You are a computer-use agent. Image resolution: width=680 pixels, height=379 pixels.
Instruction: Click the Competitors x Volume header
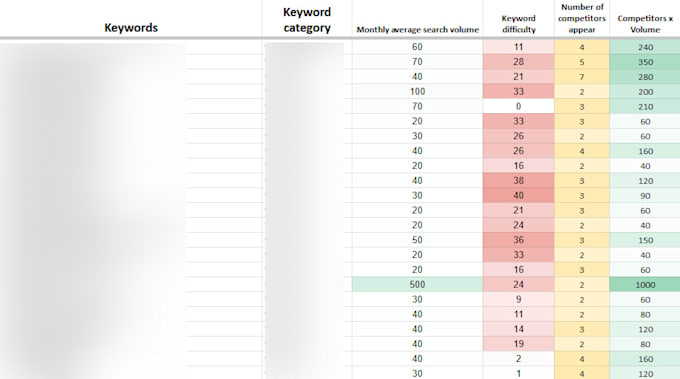(x=645, y=24)
